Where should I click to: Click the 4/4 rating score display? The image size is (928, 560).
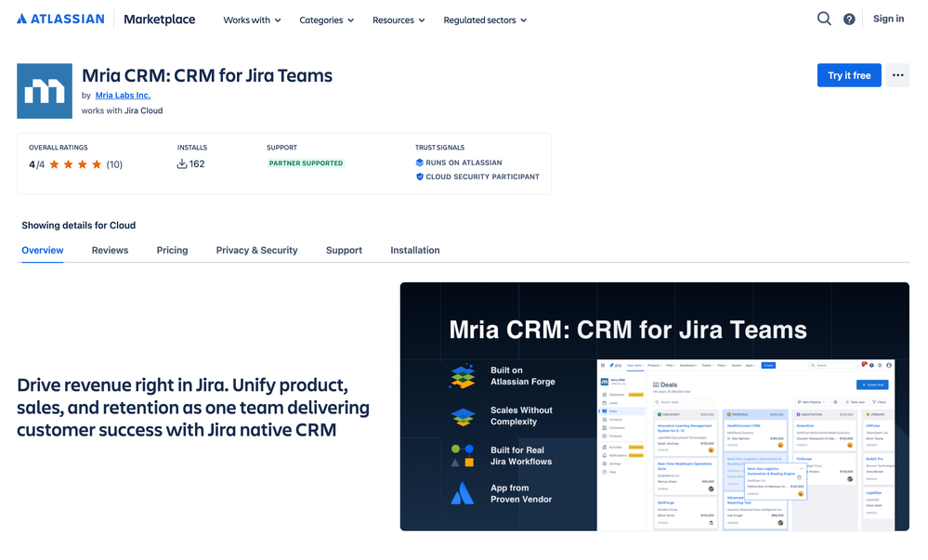pos(36,163)
